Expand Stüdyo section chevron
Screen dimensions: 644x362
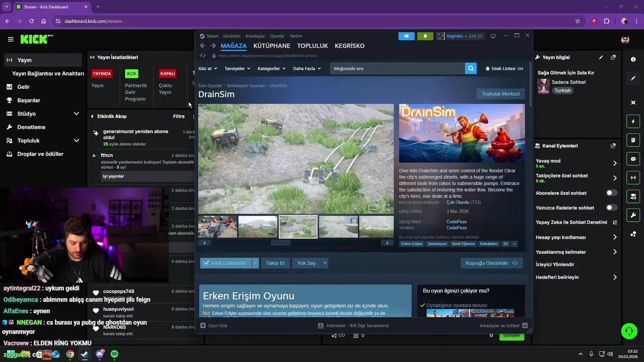(x=76, y=114)
